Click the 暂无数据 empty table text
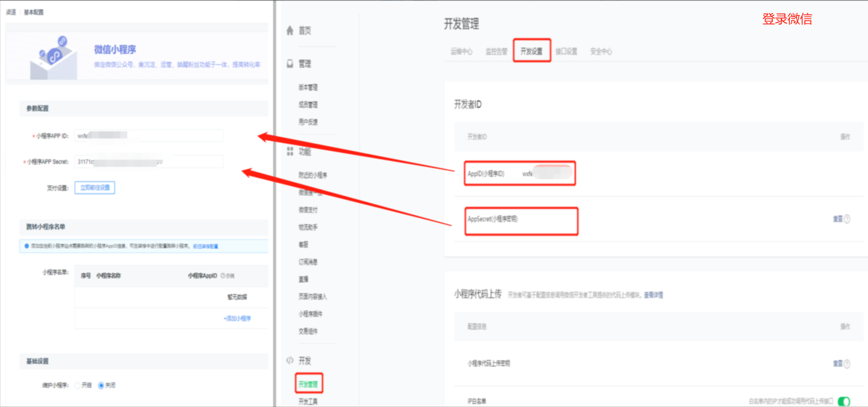Image resolution: width=868 pixels, height=407 pixels. (x=237, y=297)
